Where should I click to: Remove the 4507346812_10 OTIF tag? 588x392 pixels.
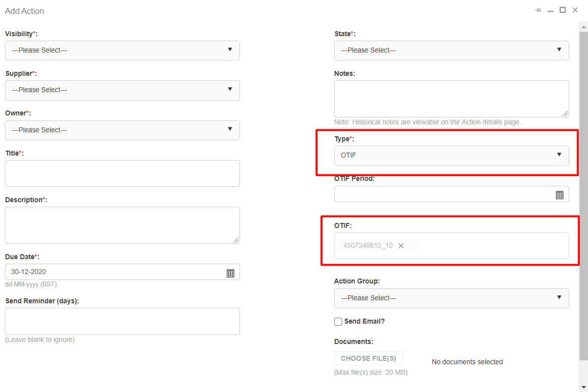(x=401, y=246)
